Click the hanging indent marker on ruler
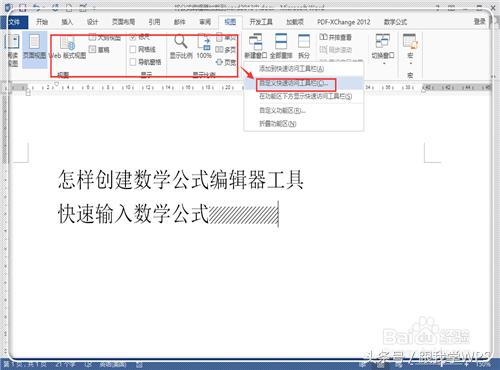This screenshot has width=500, height=370. tap(28, 91)
